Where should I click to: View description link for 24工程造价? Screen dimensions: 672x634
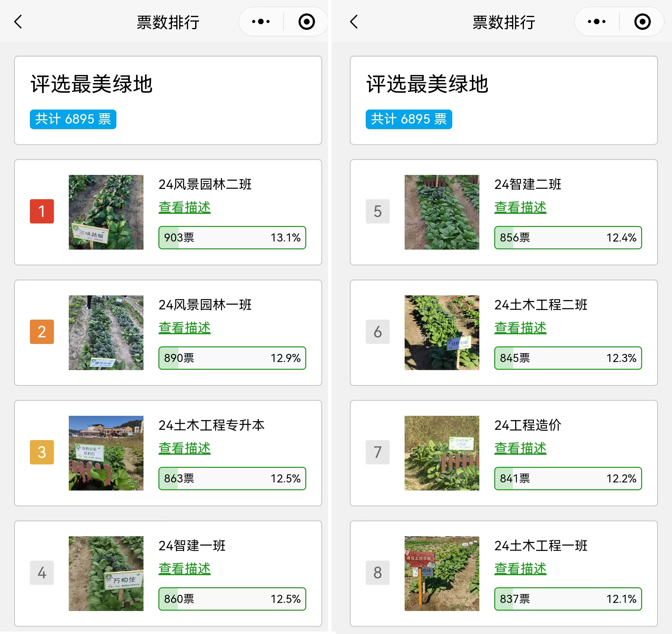[x=520, y=448]
